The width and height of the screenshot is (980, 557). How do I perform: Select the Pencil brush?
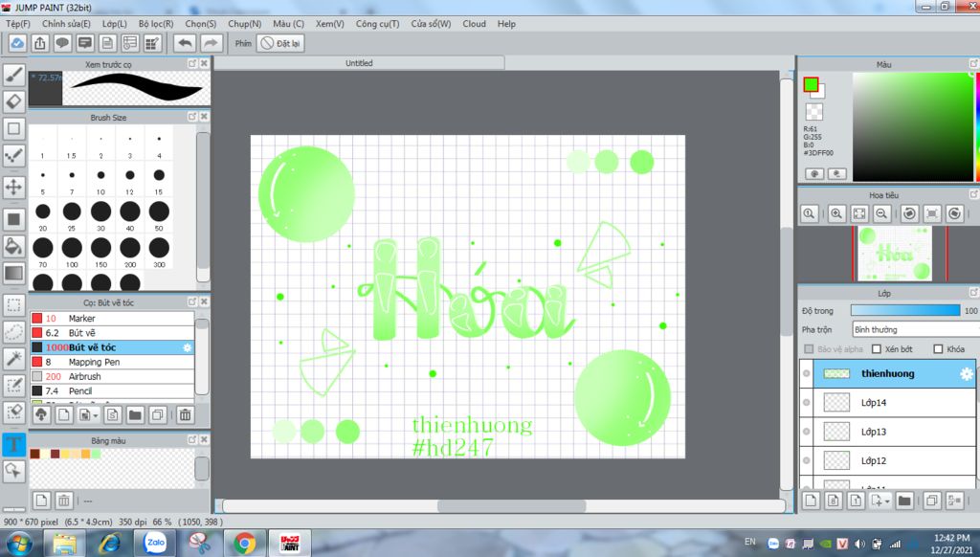113,390
